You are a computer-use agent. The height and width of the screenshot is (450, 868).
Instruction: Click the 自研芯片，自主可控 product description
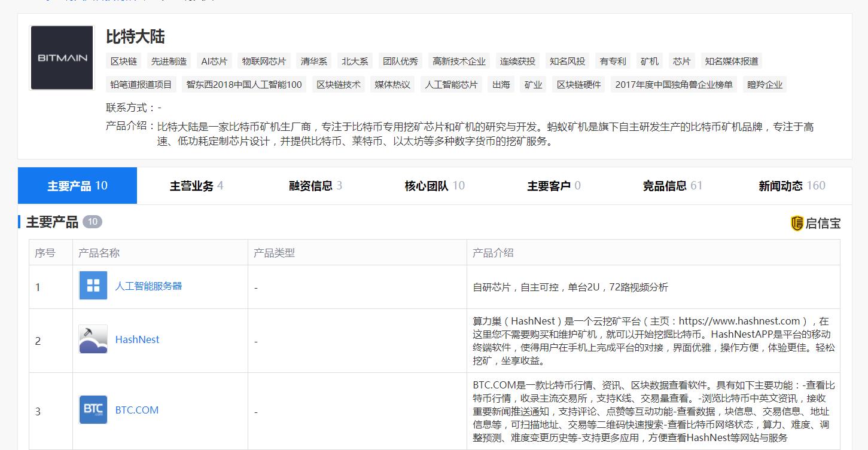click(x=570, y=287)
